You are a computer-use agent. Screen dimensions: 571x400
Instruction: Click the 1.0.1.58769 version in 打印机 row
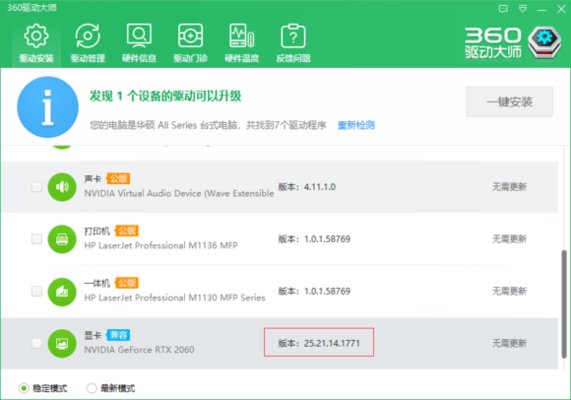point(327,239)
